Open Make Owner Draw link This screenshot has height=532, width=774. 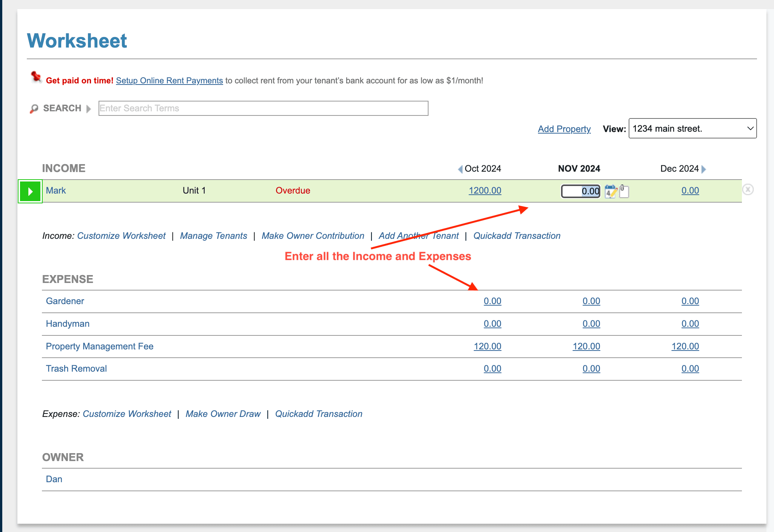(223, 414)
